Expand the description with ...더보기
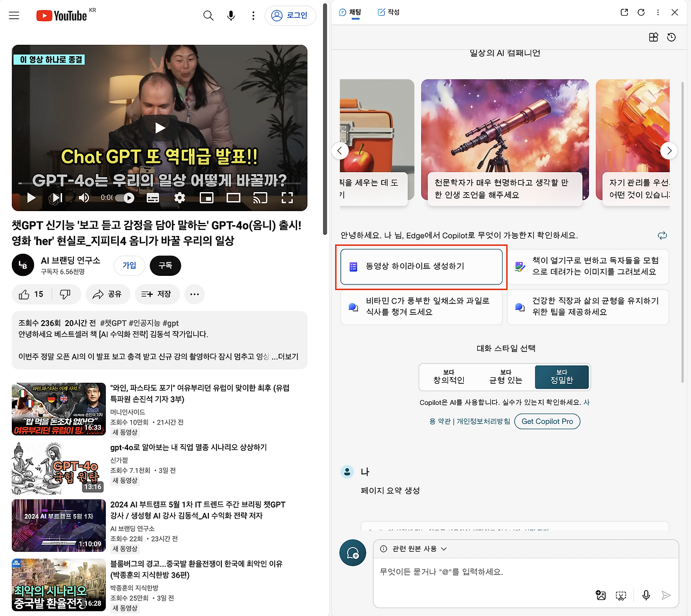The image size is (691, 616). click(x=285, y=356)
